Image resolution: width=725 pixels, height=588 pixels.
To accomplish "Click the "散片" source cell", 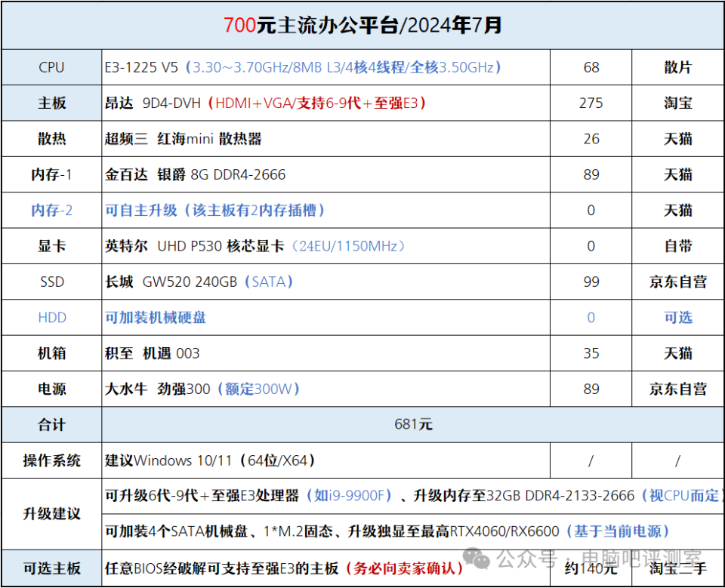I will 678,67.
